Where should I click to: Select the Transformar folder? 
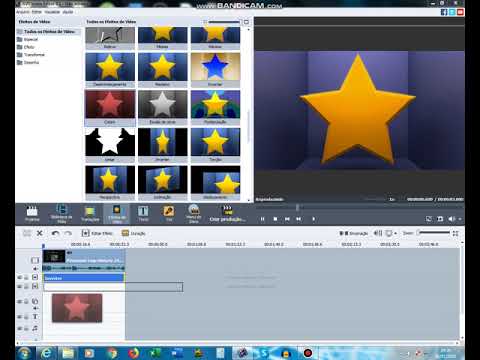(x=31, y=55)
